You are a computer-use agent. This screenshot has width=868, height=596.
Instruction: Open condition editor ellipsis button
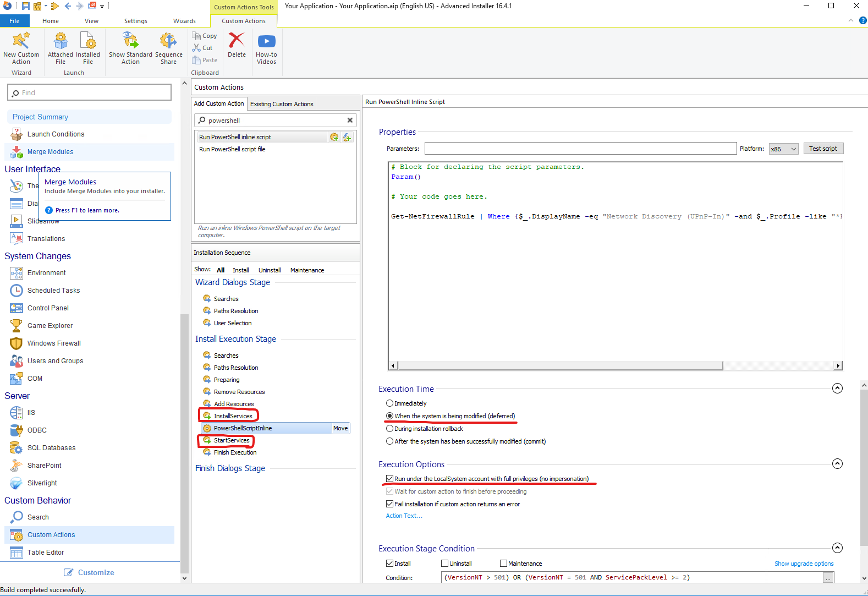click(828, 577)
